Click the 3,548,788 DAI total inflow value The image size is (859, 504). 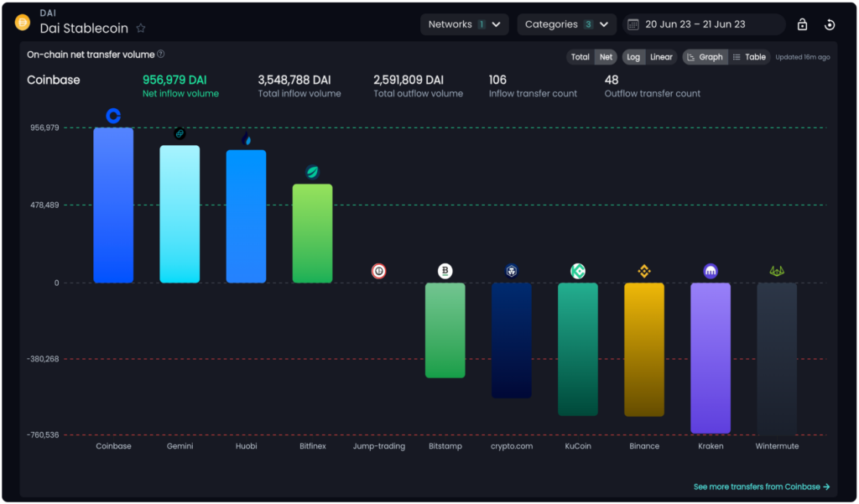point(294,80)
